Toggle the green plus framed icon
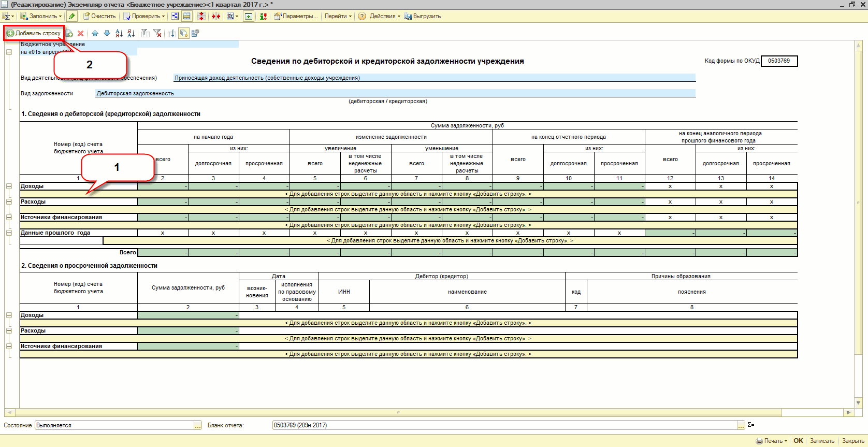The image size is (868, 447). pyautogui.click(x=249, y=16)
